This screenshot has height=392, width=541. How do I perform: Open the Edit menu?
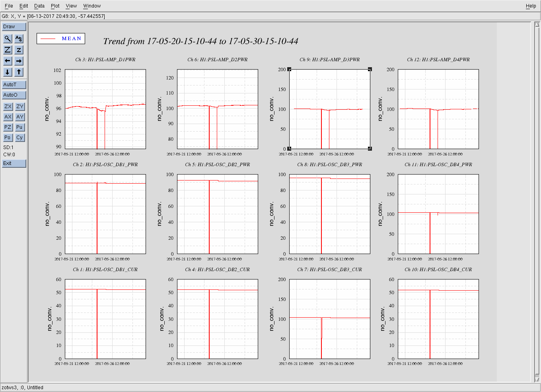24,6
